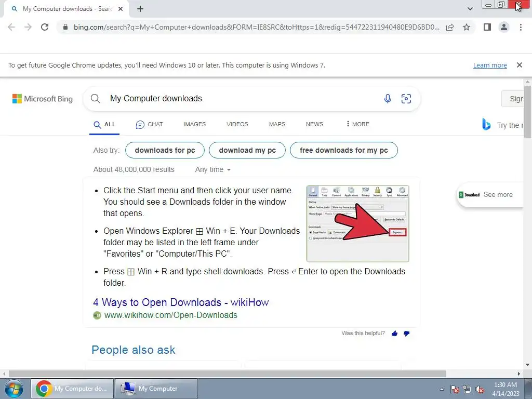This screenshot has height=399, width=532.
Task: Open the wikiHow browse button thumbnail
Action: tap(357, 223)
